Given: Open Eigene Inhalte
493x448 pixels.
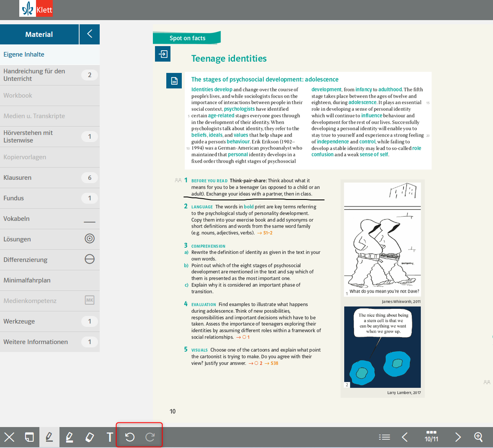Looking at the screenshot, I should click(50, 54).
